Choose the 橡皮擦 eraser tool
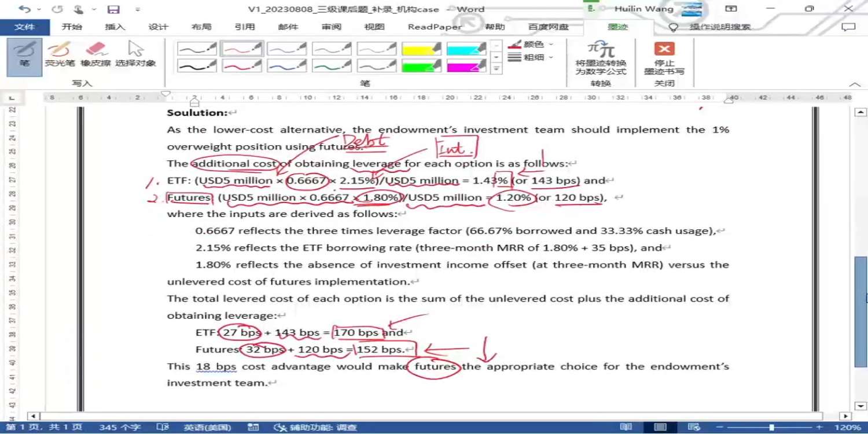Image resolution: width=868 pixels, height=434 pixels. tap(95, 54)
